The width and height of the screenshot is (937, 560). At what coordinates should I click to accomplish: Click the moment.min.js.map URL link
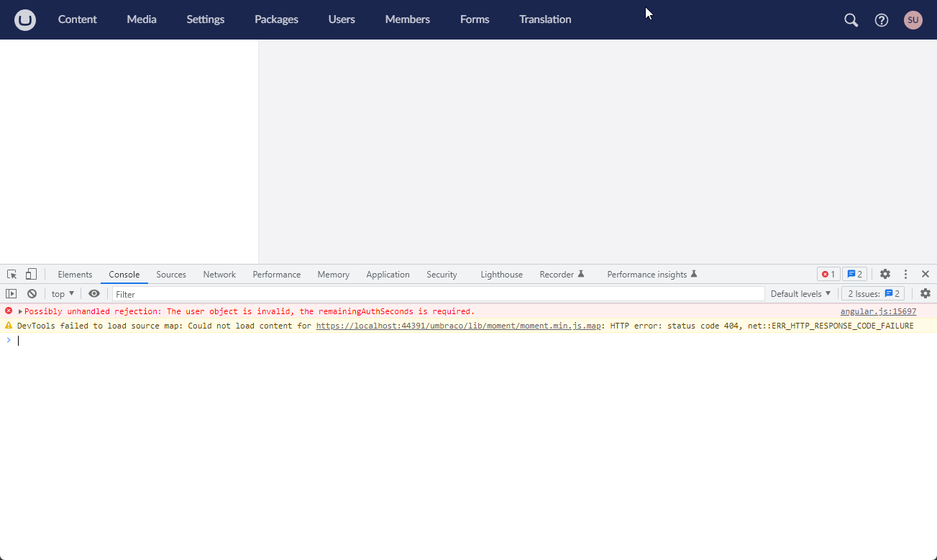(x=458, y=326)
